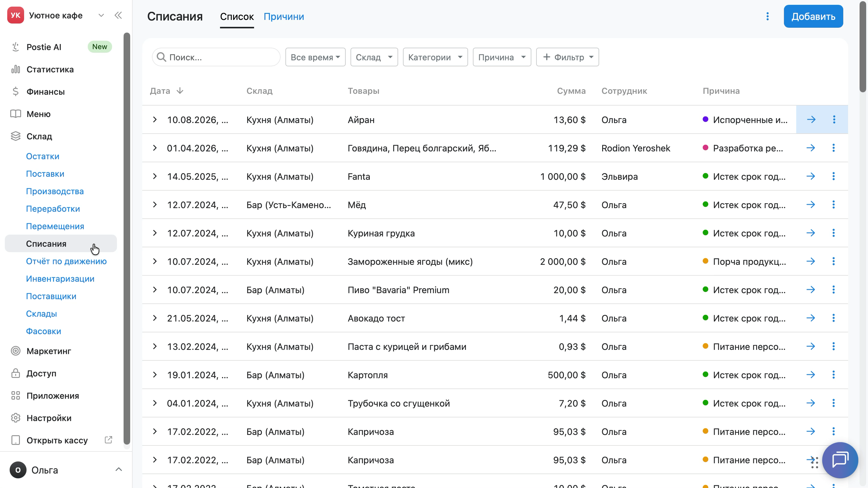The width and height of the screenshot is (868, 488).
Task: Click the 1 000,00 $ amount for Fanta
Action: [563, 176]
